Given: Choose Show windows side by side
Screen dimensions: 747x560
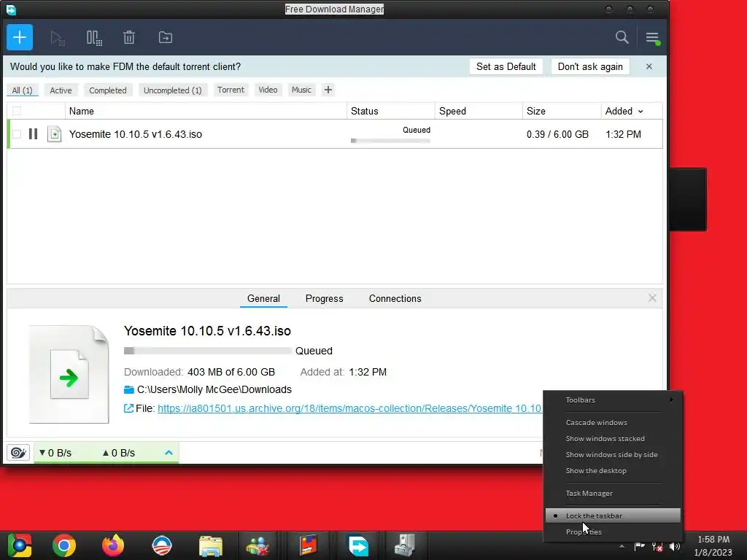Looking at the screenshot, I should [x=613, y=455].
